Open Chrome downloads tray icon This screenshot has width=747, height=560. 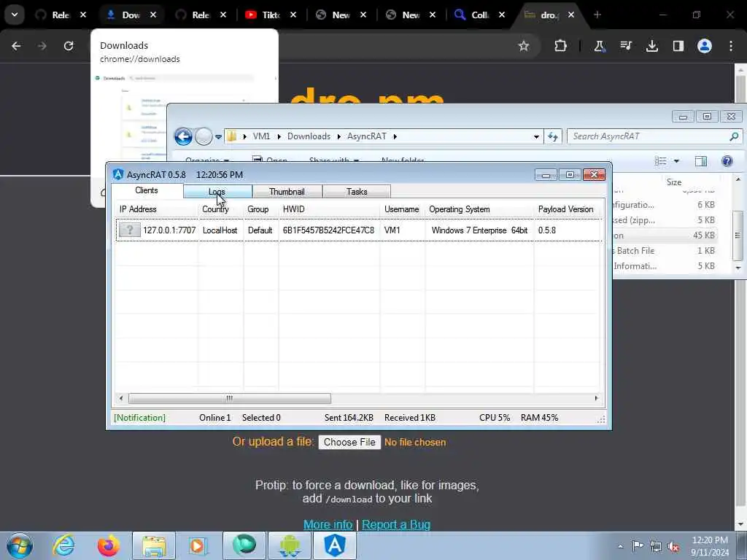click(651, 46)
